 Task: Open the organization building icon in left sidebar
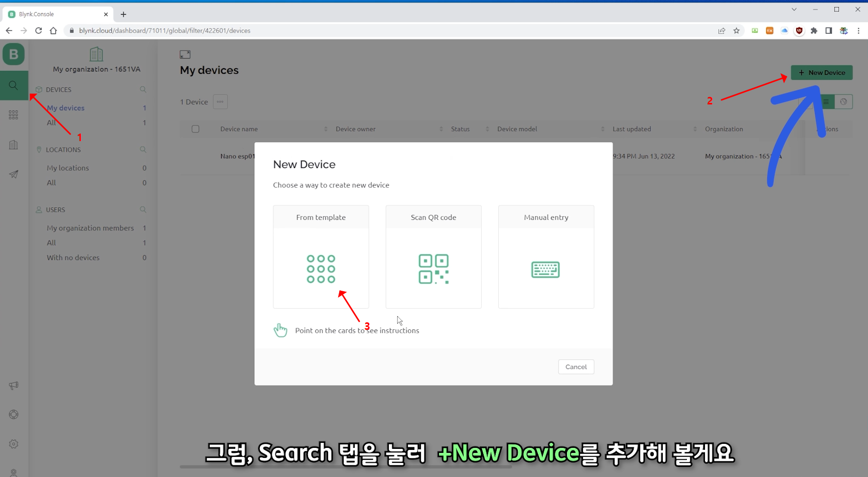click(14, 145)
